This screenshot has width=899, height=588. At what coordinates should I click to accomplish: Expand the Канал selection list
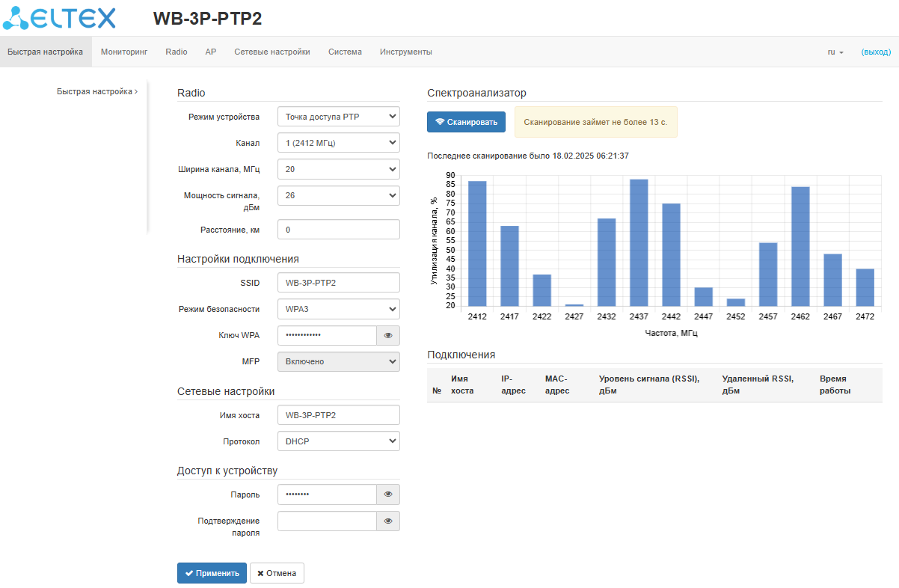[x=338, y=143]
